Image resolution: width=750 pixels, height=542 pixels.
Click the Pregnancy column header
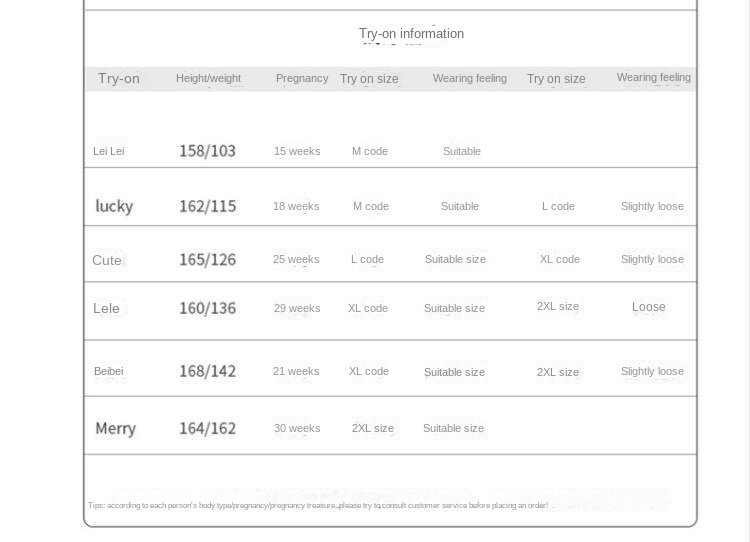pos(301,78)
